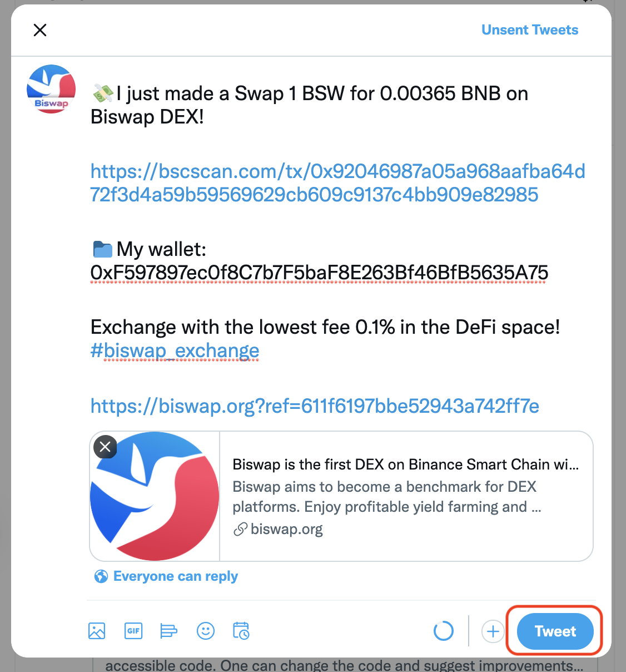Click the Biswap logo thumbnail in preview

pos(155,496)
